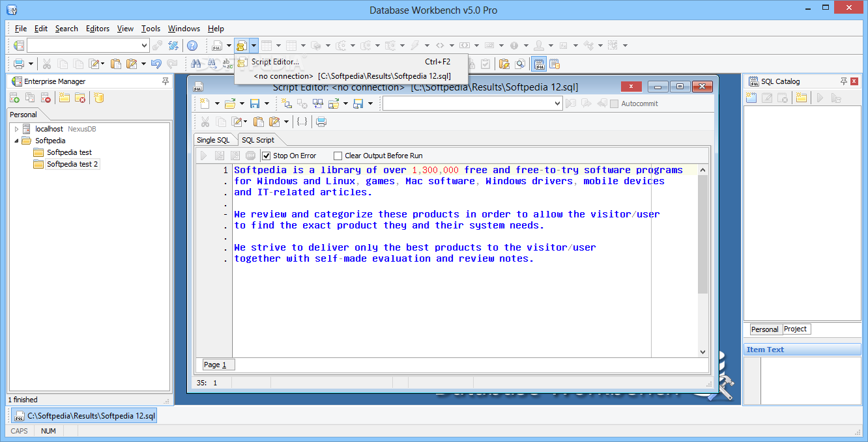
Task: Switch to Project tab in SQL Catalog
Action: 796,329
